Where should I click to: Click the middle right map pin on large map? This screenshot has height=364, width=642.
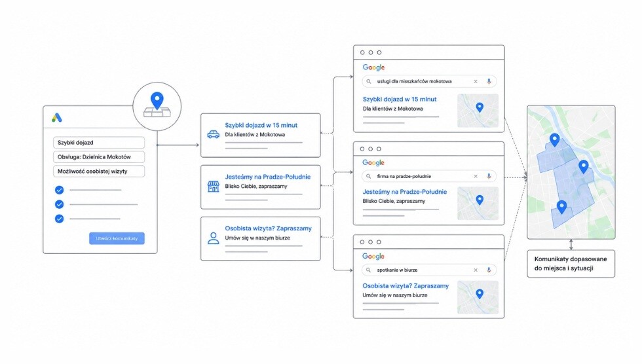(x=584, y=166)
